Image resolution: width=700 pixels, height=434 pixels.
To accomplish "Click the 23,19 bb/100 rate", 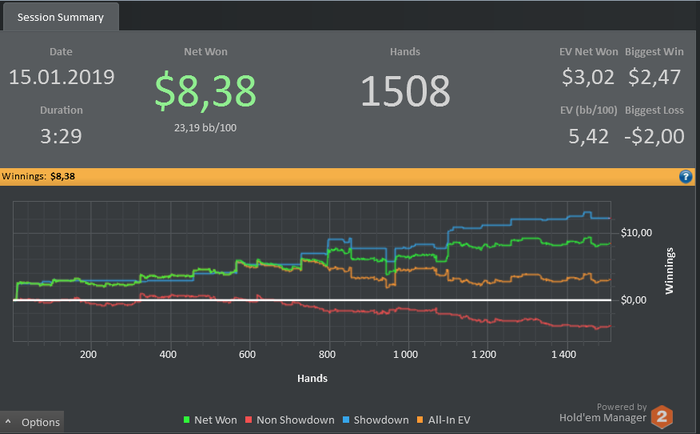I will pos(205,128).
